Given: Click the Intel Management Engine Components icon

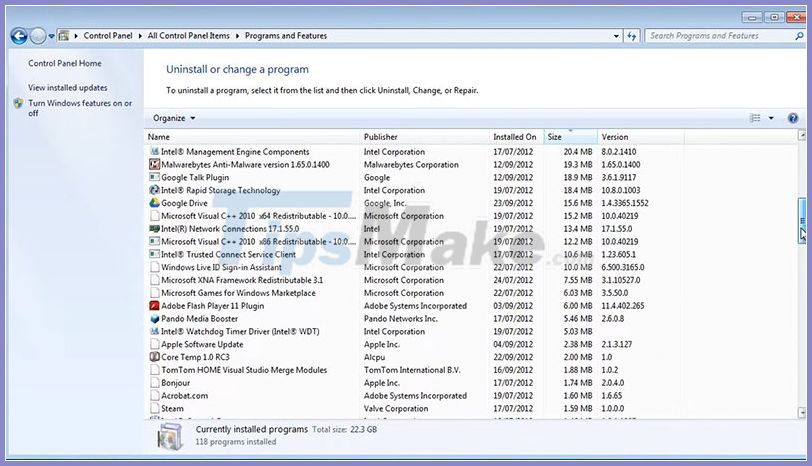Looking at the screenshot, I should point(154,152).
